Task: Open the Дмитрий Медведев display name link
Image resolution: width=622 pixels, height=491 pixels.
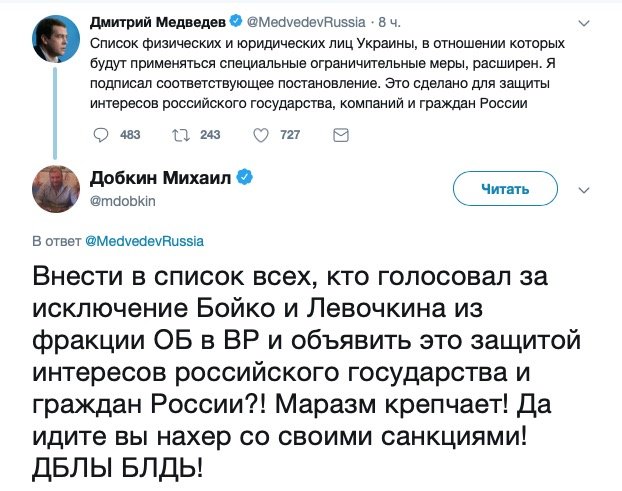Action: click(x=158, y=20)
